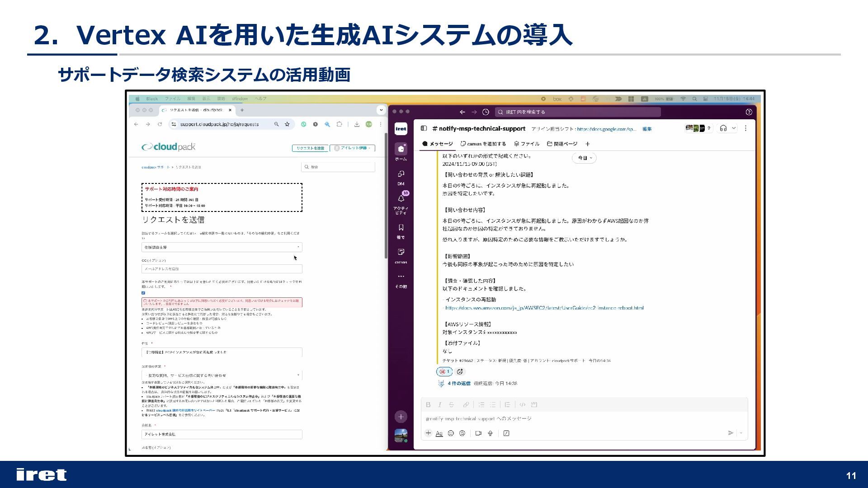This screenshot has width=868, height=488.
Task: Open the AWS EC2 reboot documentation link
Action: point(544,308)
